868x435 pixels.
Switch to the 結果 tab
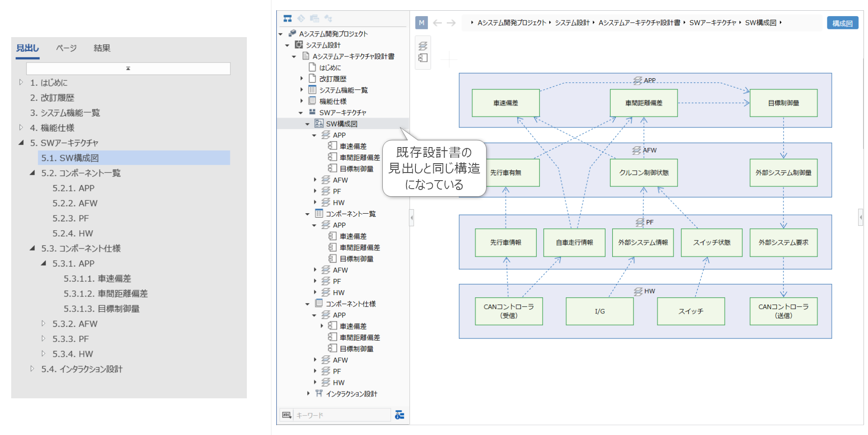pos(102,48)
